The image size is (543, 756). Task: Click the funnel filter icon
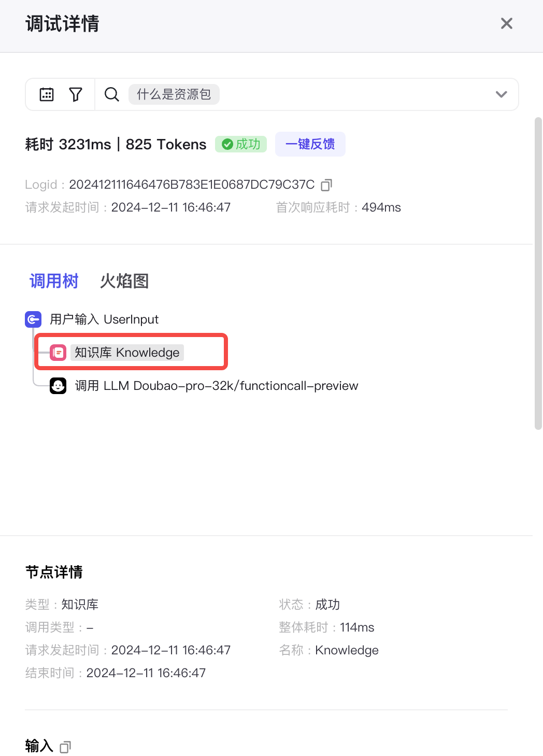point(76,94)
